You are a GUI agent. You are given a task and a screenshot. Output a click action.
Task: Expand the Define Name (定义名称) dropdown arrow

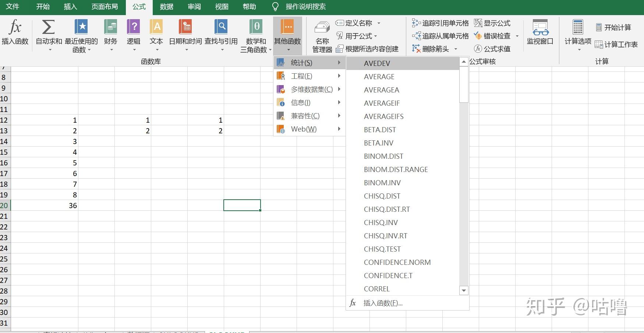coord(379,23)
